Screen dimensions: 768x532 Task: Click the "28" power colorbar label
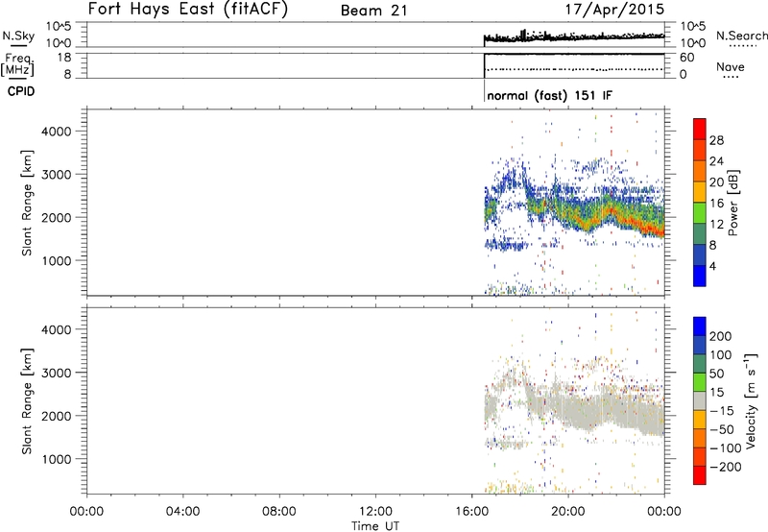(716, 140)
